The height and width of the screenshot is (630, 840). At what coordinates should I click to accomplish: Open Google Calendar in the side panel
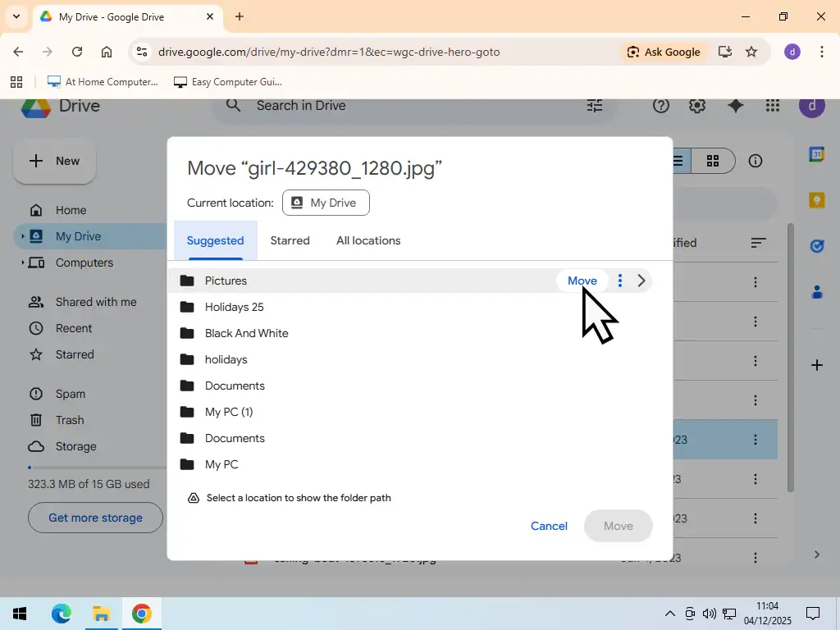[816, 155]
